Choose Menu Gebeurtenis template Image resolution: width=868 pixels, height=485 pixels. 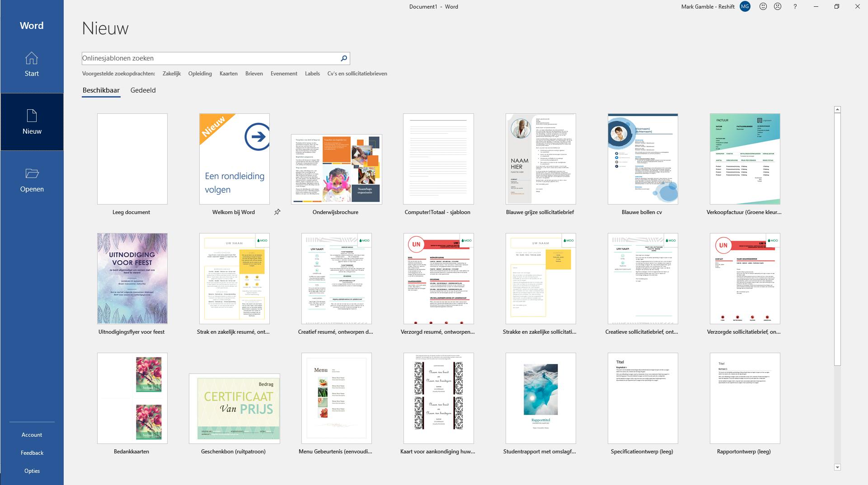[336, 398]
